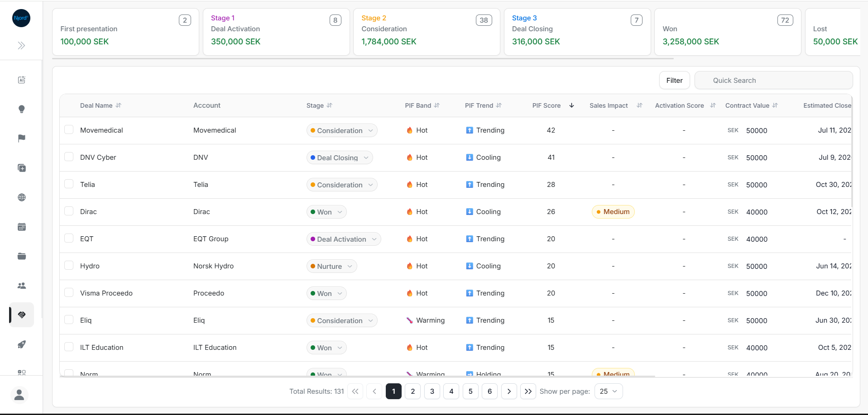Check the Visma Proceedo deal checkbox
Image resolution: width=868 pixels, height=415 pixels.
69,293
